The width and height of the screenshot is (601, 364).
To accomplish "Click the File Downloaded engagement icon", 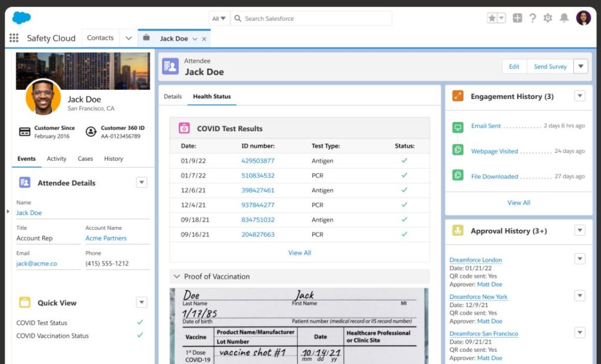I will 458,175.
